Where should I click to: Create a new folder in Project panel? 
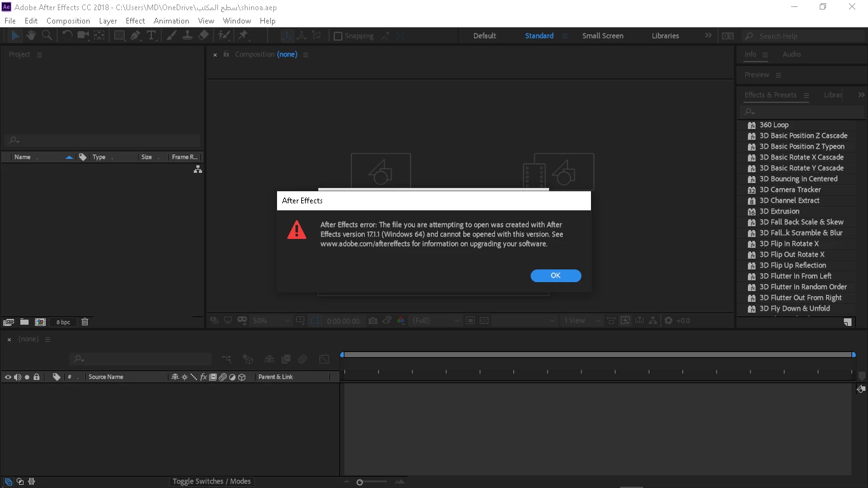coord(24,322)
